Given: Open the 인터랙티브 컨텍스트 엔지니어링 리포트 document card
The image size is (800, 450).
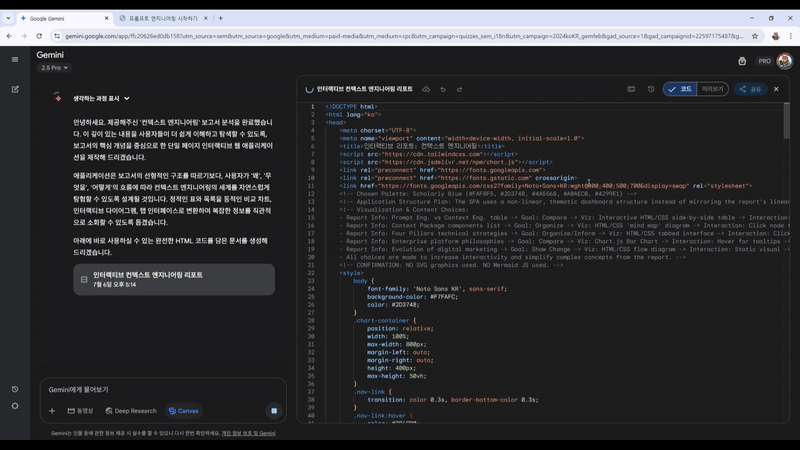Looking at the screenshot, I should pyautogui.click(x=173, y=279).
